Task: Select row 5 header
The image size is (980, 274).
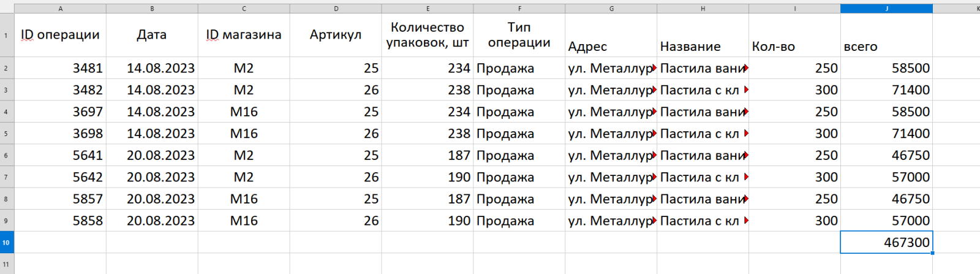Action: [7, 134]
